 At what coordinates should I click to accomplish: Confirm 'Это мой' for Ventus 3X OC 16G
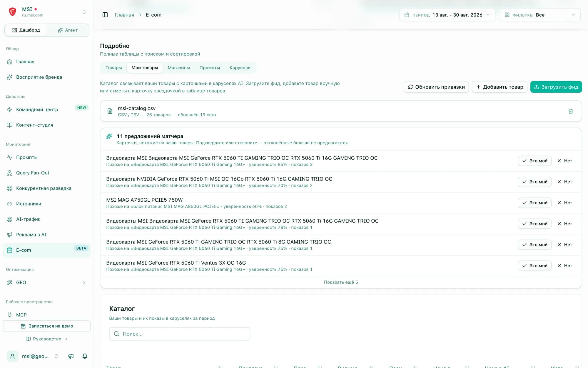(534, 266)
